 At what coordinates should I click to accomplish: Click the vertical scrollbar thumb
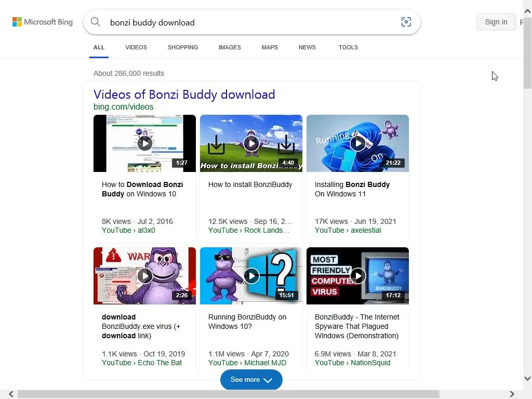click(528, 52)
